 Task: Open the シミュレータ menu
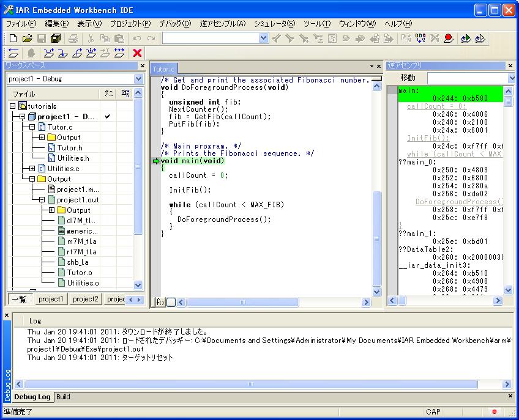click(x=274, y=24)
